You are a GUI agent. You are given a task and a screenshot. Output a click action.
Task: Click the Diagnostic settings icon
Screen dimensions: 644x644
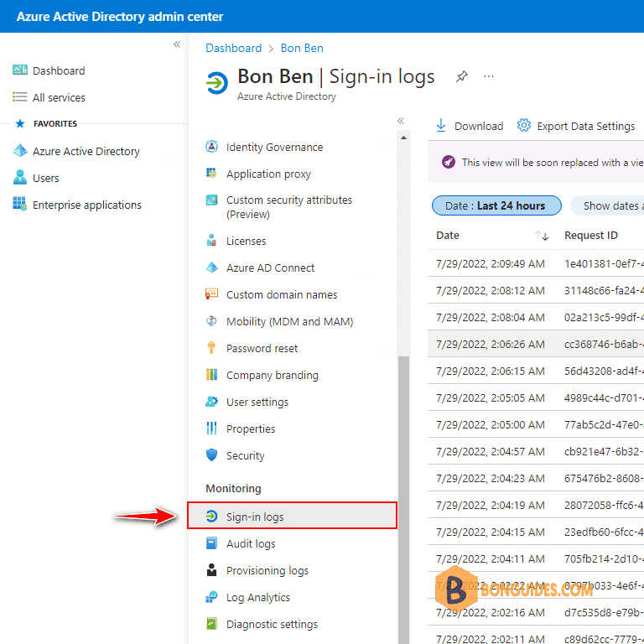click(211, 624)
